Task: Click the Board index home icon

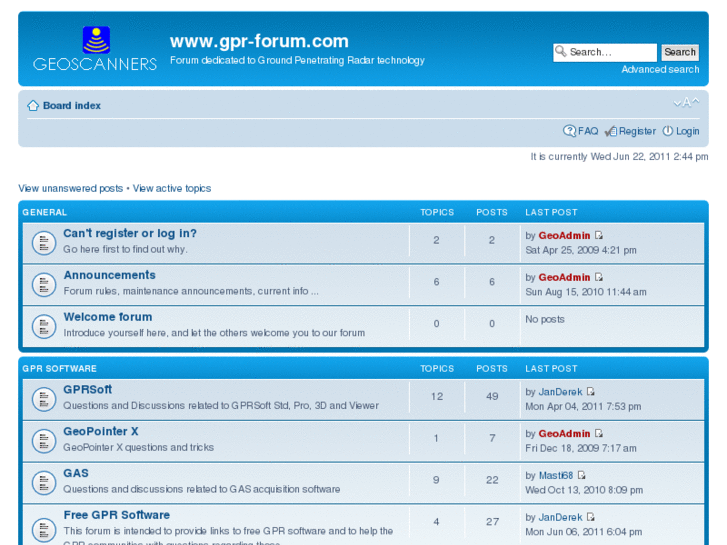Action: pos(33,106)
